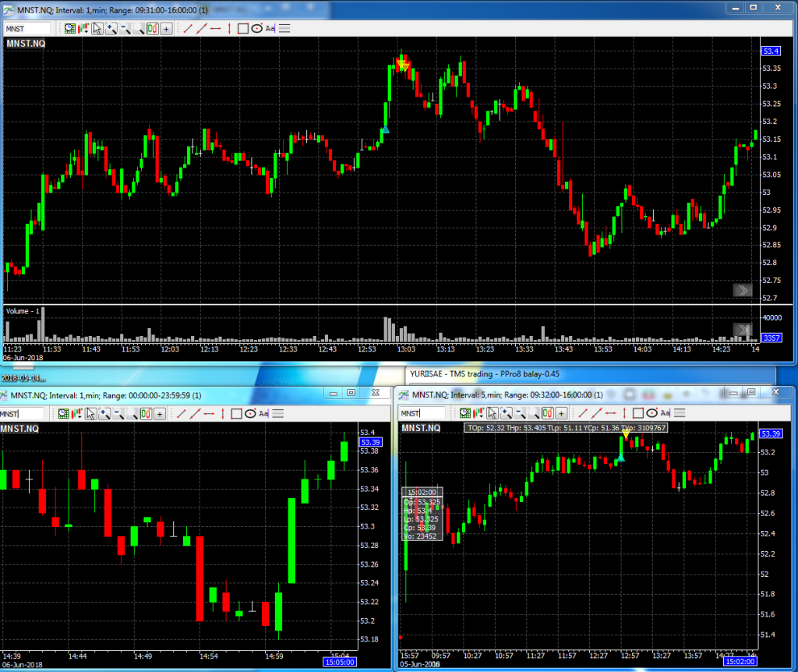Click the Volume - 1 indicator label
The image size is (798, 672).
click(x=23, y=311)
